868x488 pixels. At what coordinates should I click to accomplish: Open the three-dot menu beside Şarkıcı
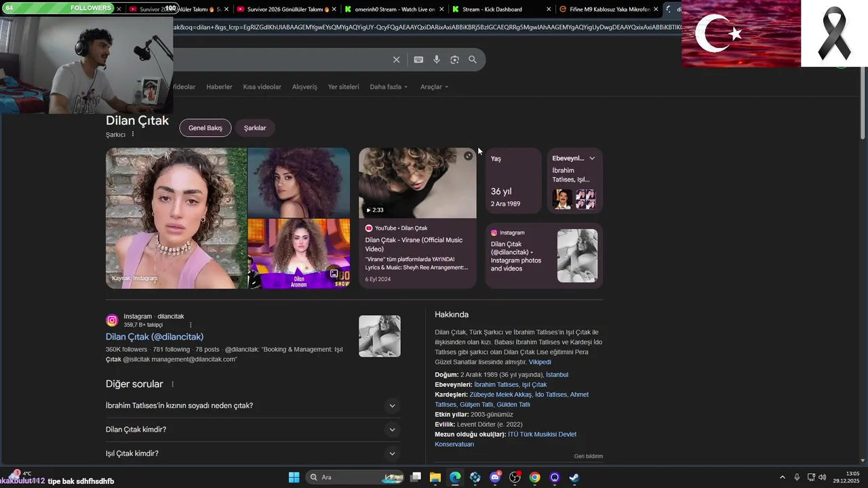click(133, 134)
